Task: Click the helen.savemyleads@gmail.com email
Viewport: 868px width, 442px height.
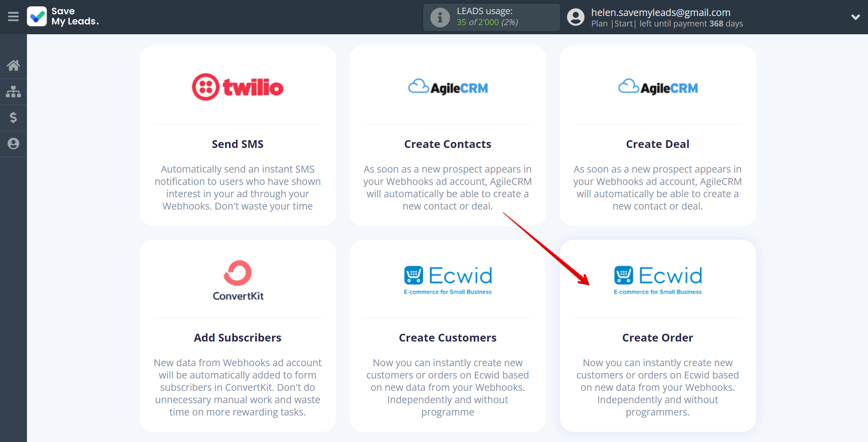Action: (661, 12)
